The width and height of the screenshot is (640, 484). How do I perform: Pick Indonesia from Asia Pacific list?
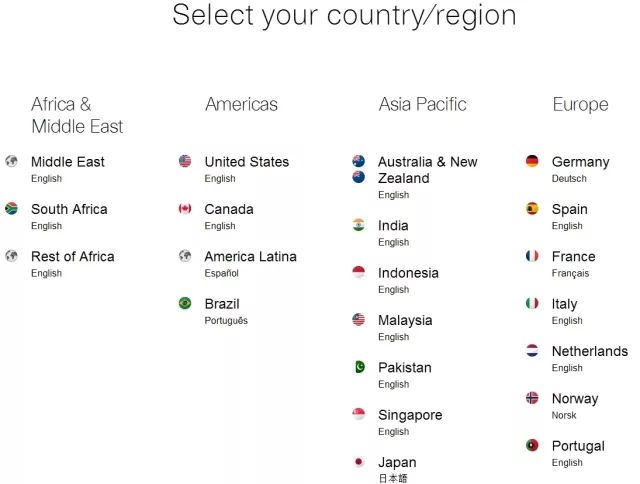pyautogui.click(x=408, y=273)
